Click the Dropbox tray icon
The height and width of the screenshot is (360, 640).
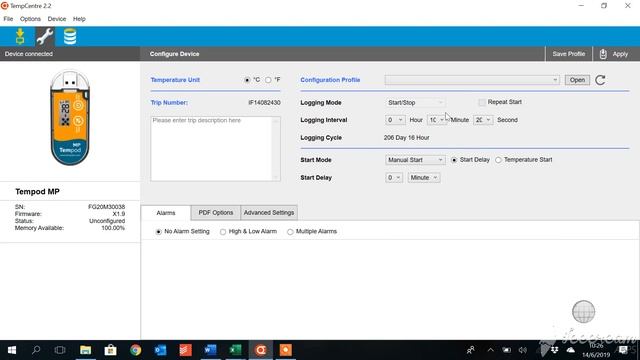tap(554, 350)
